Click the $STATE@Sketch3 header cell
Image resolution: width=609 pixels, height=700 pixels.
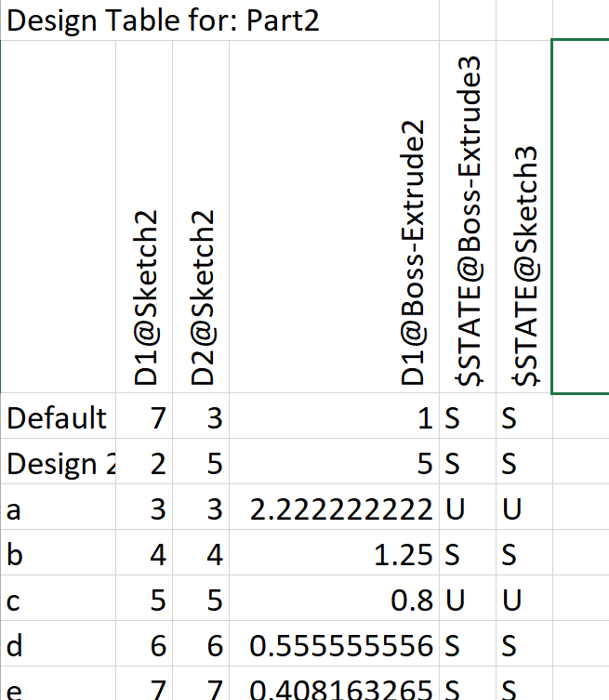coord(524,217)
